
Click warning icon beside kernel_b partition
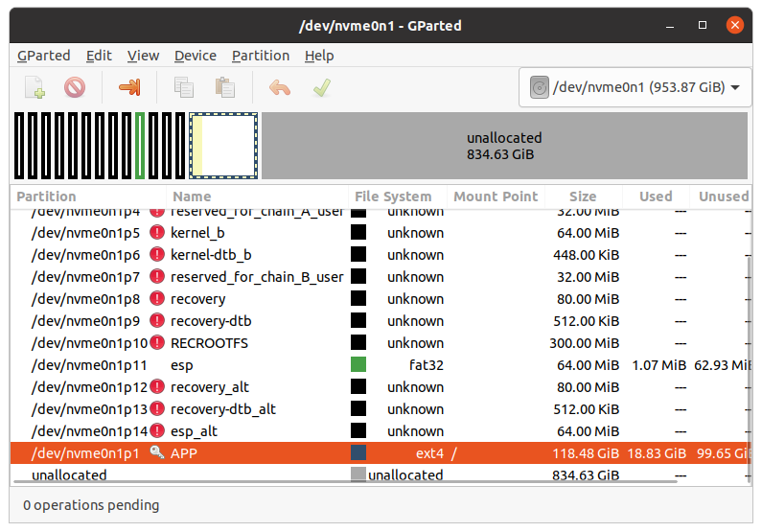(157, 233)
